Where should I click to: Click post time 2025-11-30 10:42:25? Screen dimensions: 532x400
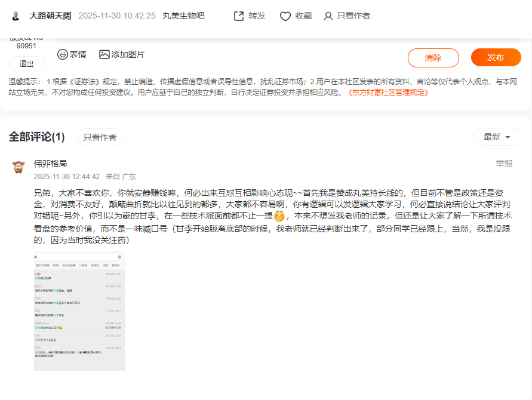(116, 16)
